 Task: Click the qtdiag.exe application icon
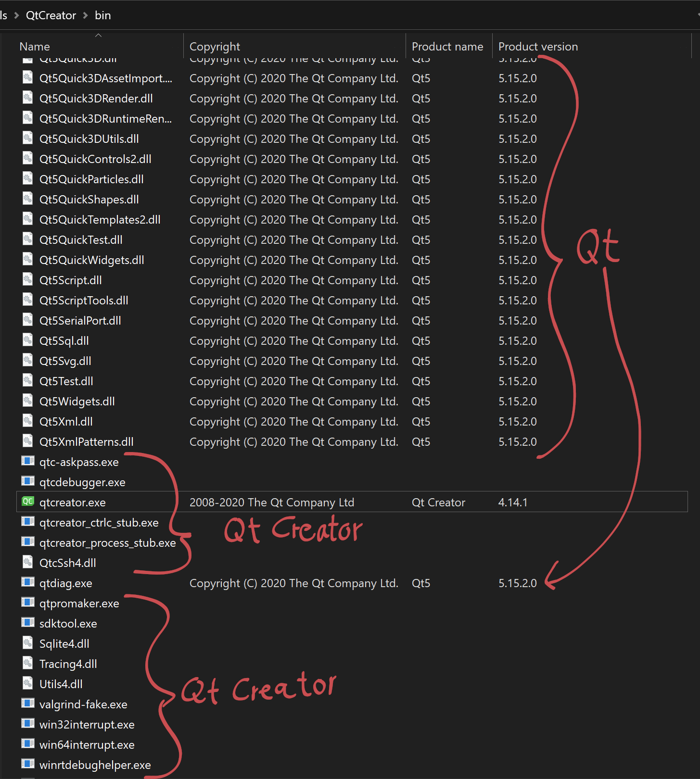click(28, 582)
